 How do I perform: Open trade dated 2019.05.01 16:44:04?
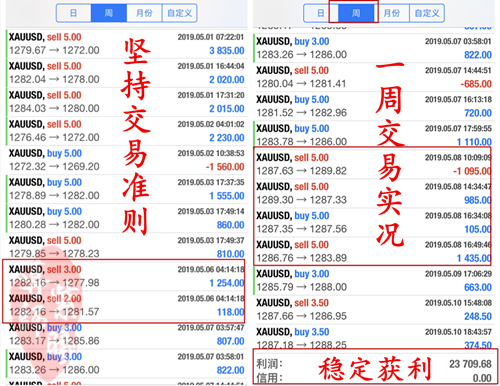(126, 73)
